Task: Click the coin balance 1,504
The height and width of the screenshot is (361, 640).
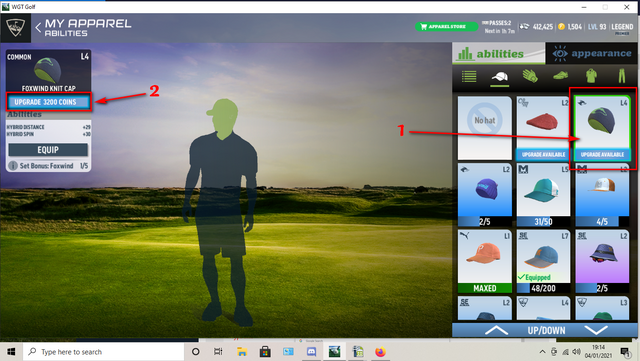Action: (x=570, y=27)
